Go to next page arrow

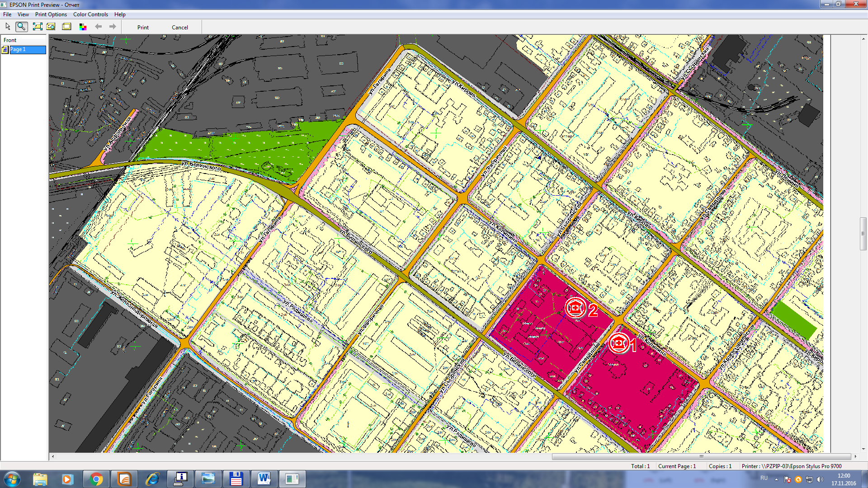click(x=113, y=27)
